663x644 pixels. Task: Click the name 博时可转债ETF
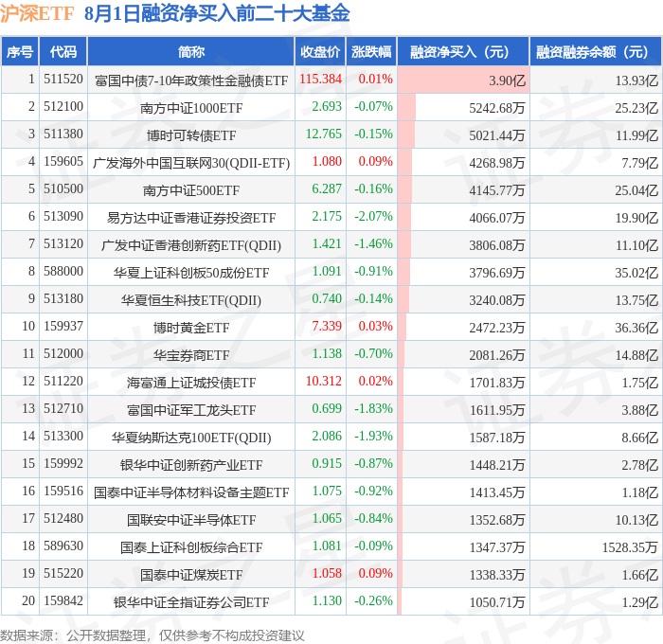191,135
